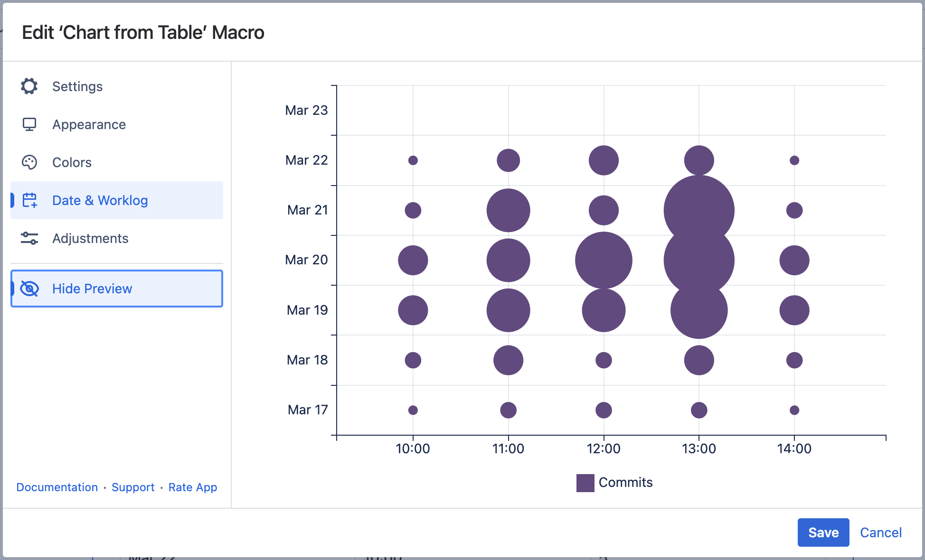Click the small bubble at Mar 22 10:00

point(413,160)
